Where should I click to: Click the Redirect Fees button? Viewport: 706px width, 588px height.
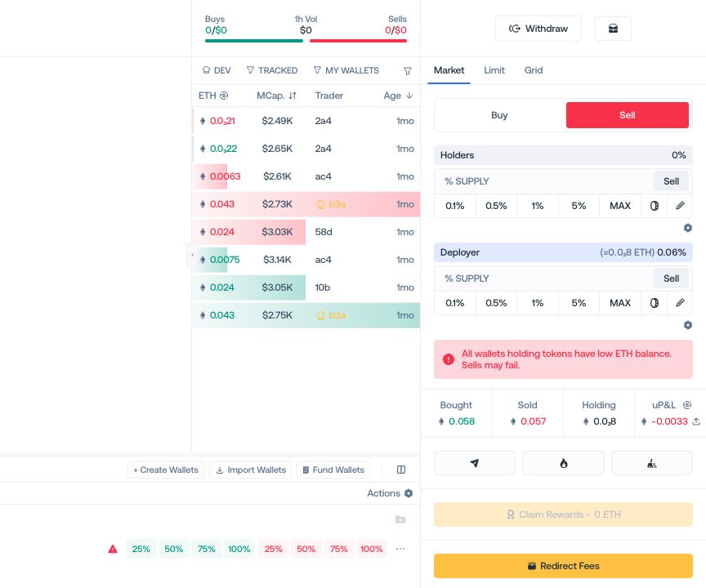[x=563, y=565]
